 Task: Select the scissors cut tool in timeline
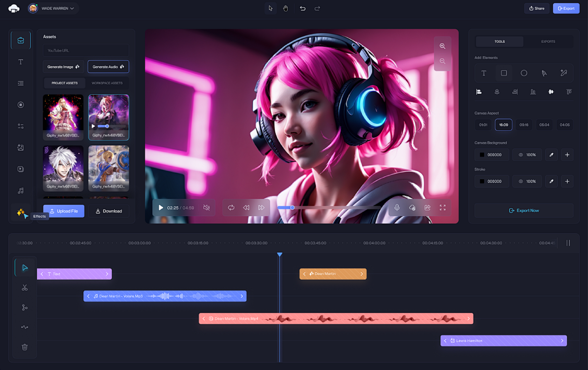point(25,288)
